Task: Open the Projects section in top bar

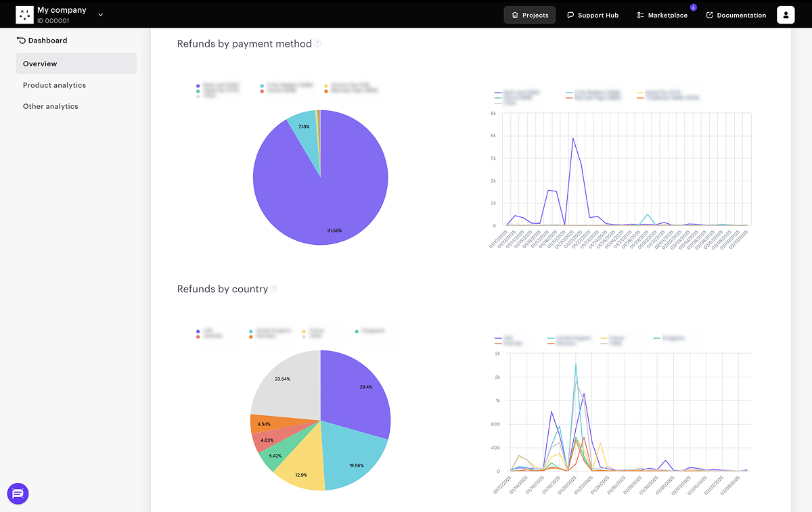Action: click(x=529, y=15)
